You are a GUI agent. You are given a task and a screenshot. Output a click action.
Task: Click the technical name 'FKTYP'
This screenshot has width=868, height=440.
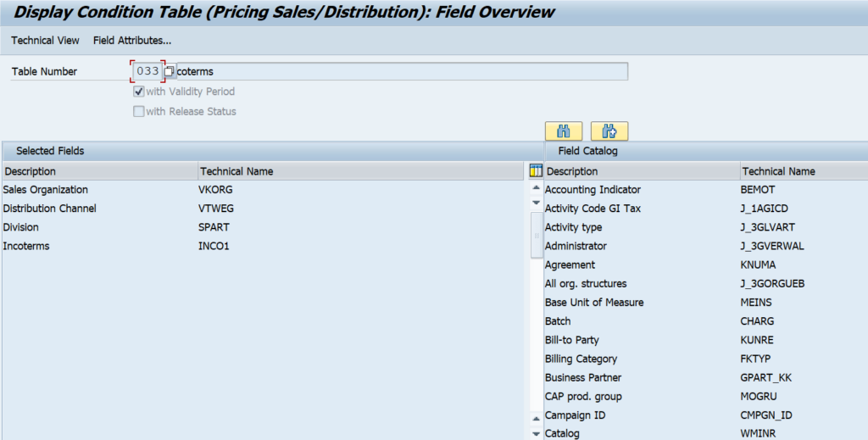coord(755,359)
